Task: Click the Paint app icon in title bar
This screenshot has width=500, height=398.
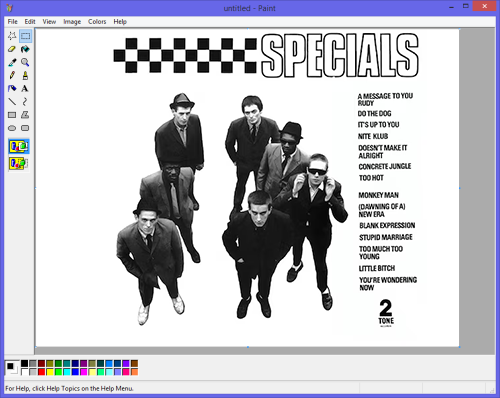Action: point(9,7)
